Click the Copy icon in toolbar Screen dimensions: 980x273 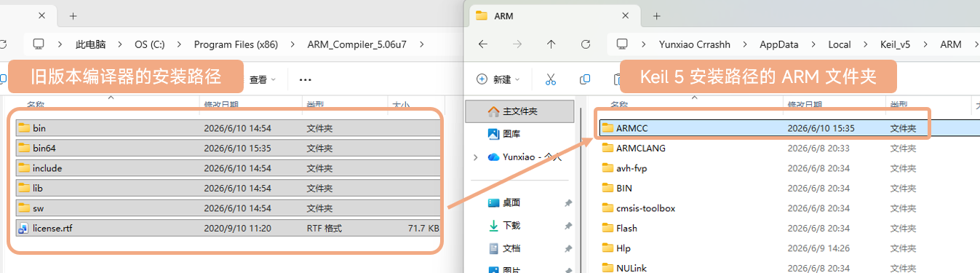585,79
